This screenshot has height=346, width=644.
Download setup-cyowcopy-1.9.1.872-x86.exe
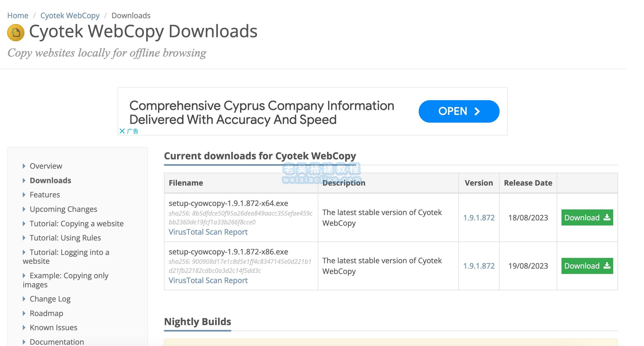coord(587,265)
